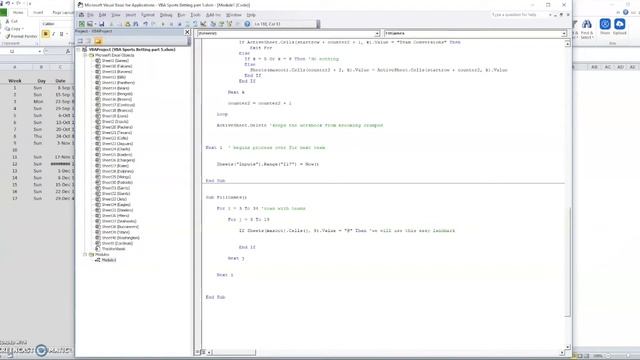Click the Cut icon in the VBA toolbar
The width and height of the screenshot is (640, 360).
click(111, 24)
